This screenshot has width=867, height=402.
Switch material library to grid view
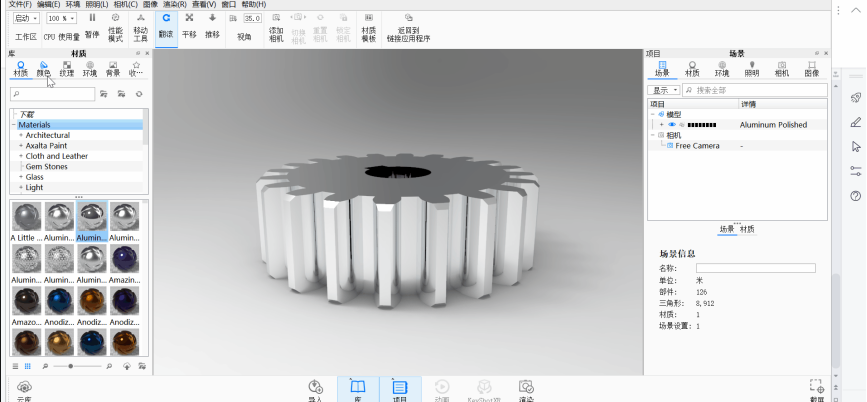(28, 366)
